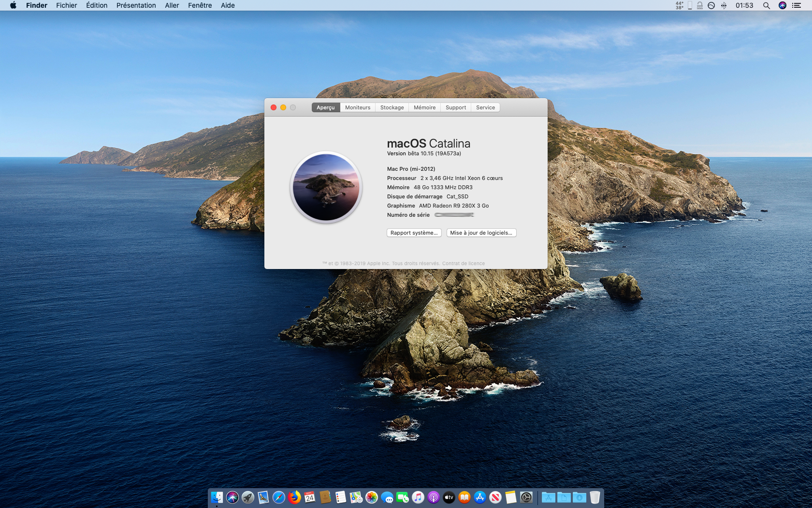Viewport: 812px width, 508px height.
Task: Click '48 Go 1333 MHz DDR3' text
Action: 443,187
